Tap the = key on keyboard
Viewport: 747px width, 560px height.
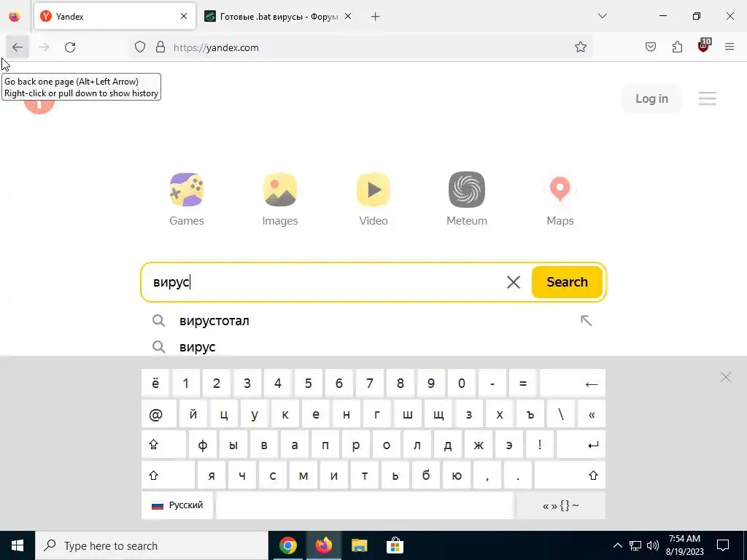point(522,384)
